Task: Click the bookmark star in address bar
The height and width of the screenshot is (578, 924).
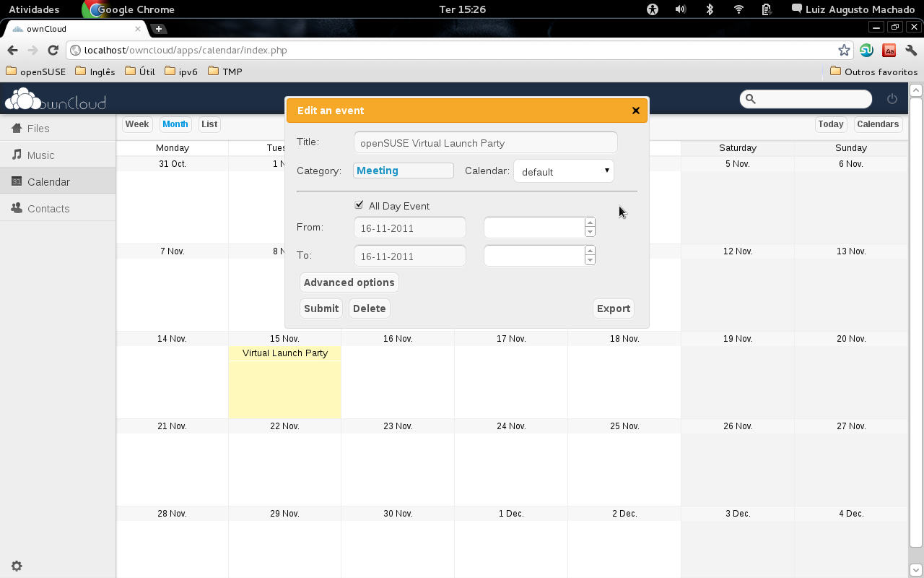Action: pyautogui.click(x=844, y=51)
